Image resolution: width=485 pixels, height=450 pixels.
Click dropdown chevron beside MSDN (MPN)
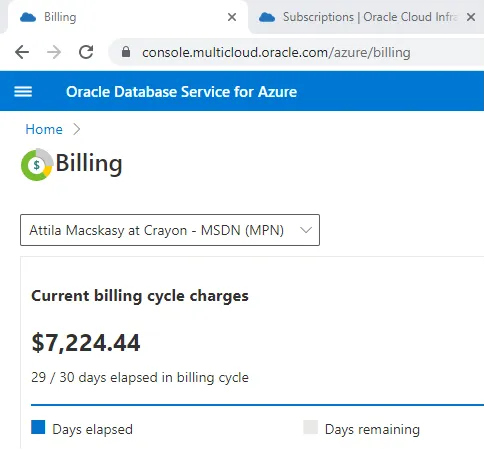(x=306, y=230)
